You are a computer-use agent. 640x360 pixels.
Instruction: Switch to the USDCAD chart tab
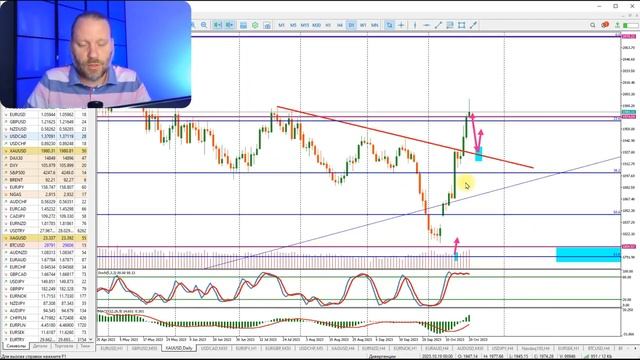pos(214,349)
